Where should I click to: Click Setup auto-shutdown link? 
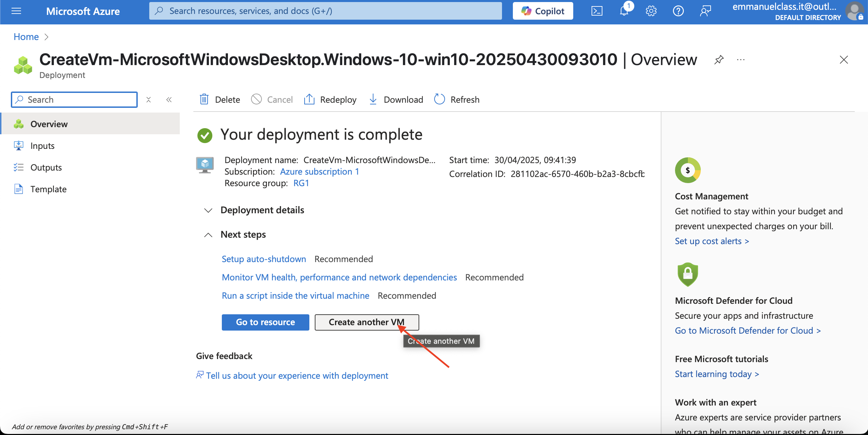pos(264,259)
